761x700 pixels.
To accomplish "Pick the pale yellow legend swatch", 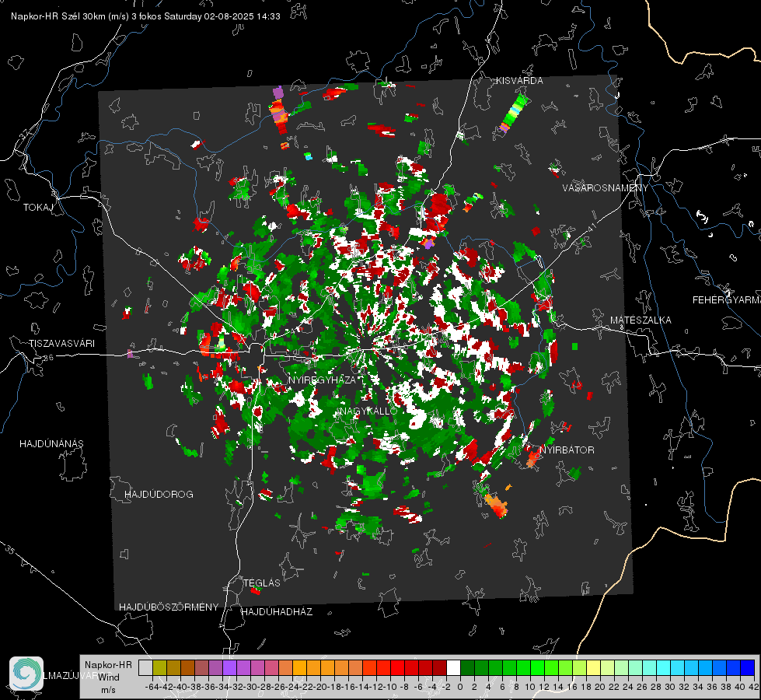I will [594, 667].
